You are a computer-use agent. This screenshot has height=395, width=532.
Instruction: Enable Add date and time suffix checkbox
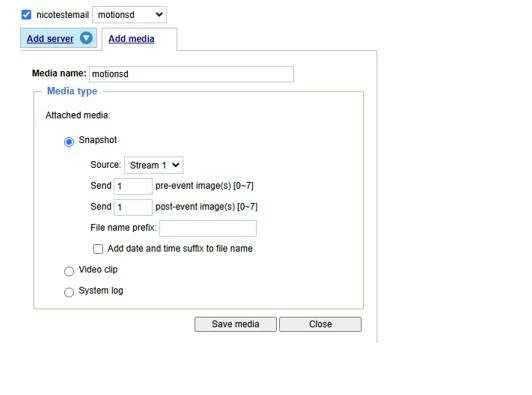(98, 249)
